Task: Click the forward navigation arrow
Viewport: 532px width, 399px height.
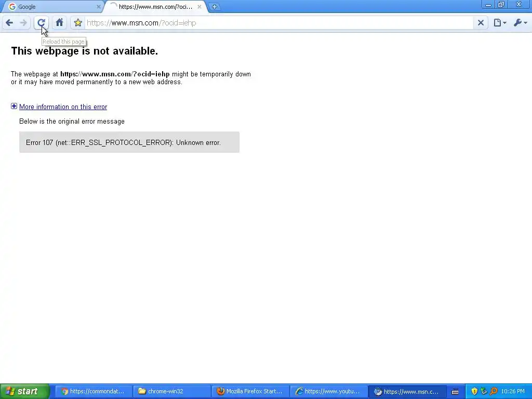Action: [x=23, y=23]
